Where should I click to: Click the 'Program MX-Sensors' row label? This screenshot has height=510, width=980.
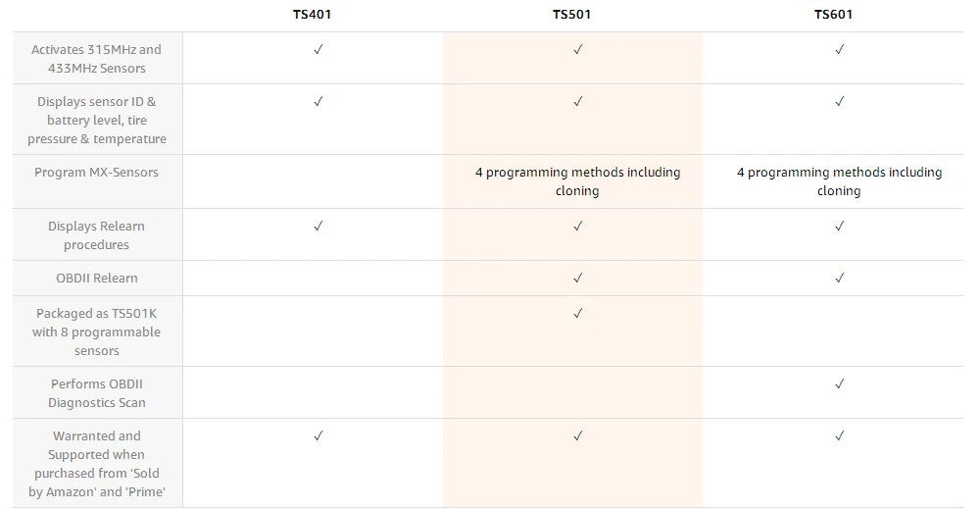click(x=96, y=173)
